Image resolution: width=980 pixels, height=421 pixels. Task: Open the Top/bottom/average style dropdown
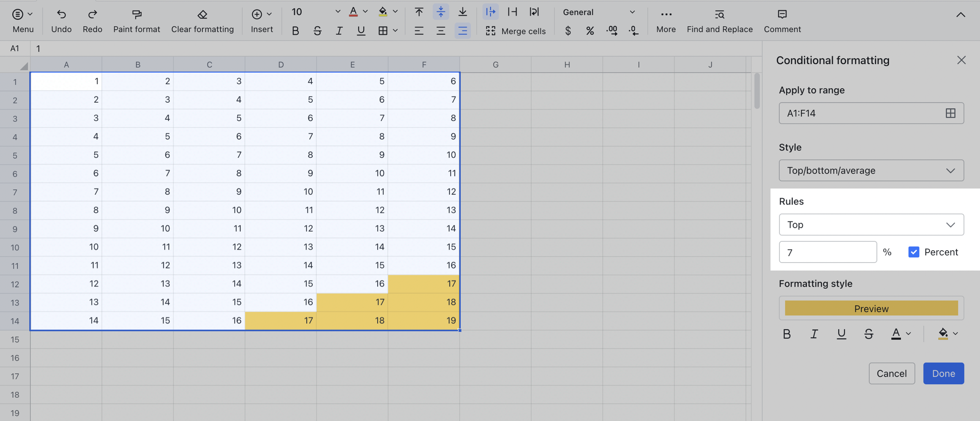click(871, 170)
